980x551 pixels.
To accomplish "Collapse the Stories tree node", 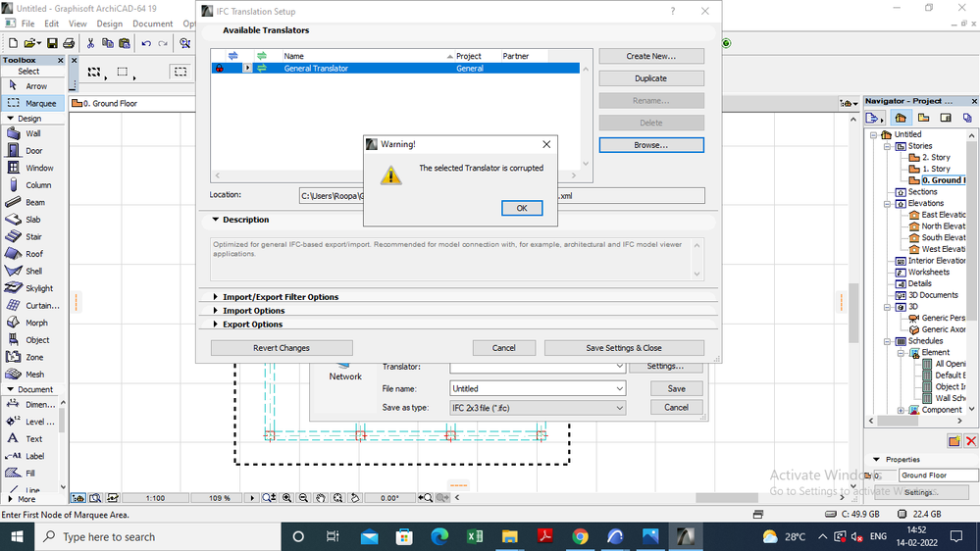I will [887, 146].
